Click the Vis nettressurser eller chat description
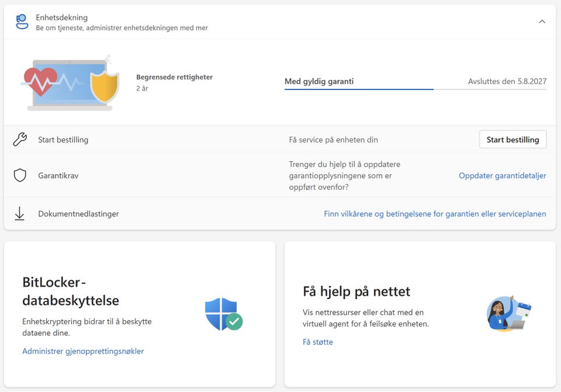 (366, 318)
